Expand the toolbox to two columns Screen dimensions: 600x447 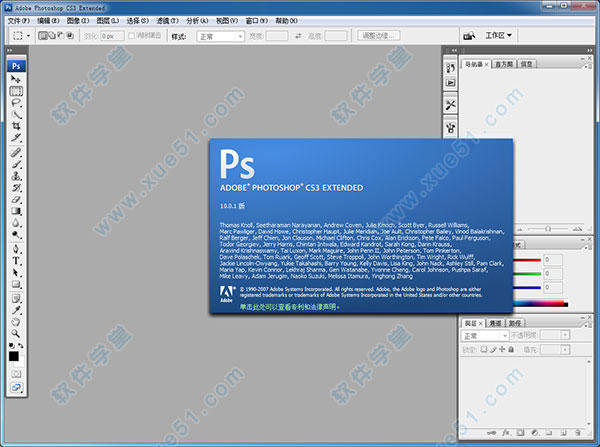[10, 50]
